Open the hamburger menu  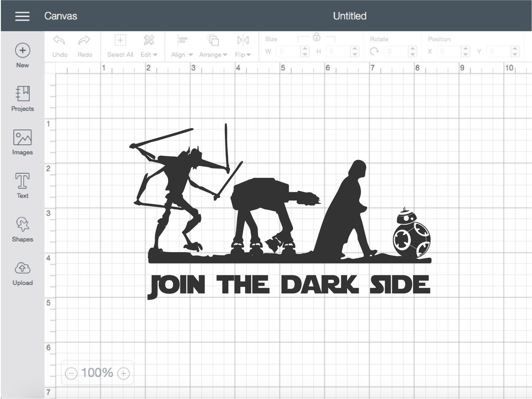[x=22, y=16]
